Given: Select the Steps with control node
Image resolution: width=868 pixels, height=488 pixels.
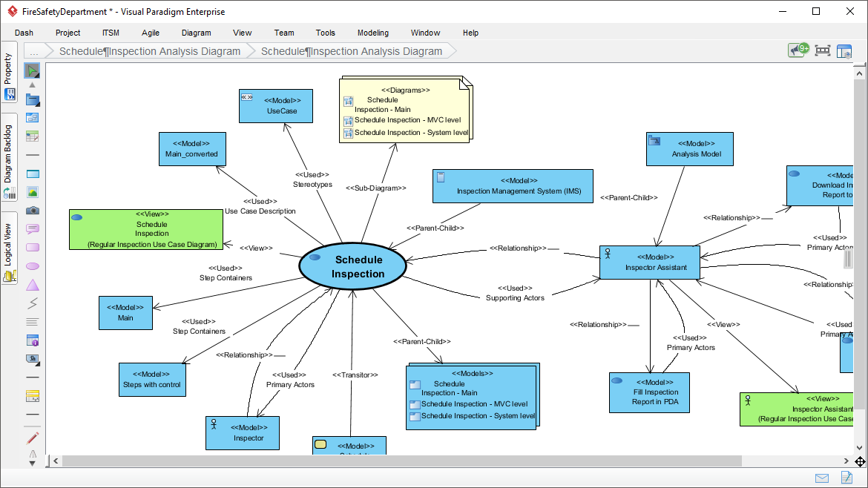Looking at the screenshot, I should point(152,380).
